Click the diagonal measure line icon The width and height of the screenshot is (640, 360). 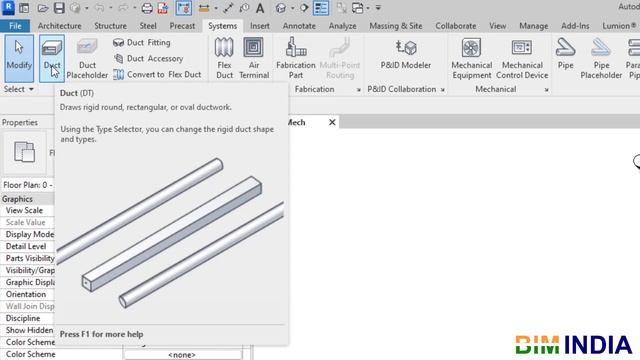coord(228,8)
